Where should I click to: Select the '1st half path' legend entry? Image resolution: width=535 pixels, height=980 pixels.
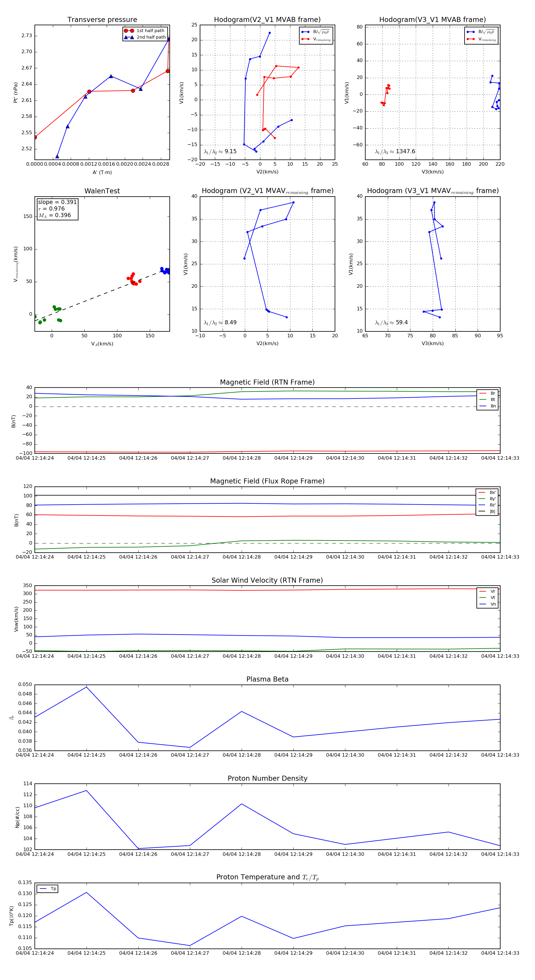(145, 30)
